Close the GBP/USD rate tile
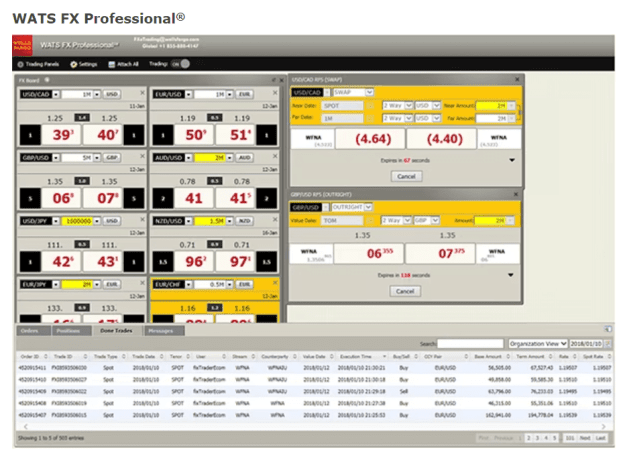The height and width of the screenshot is (452, 625). click(x=142, y=156)
